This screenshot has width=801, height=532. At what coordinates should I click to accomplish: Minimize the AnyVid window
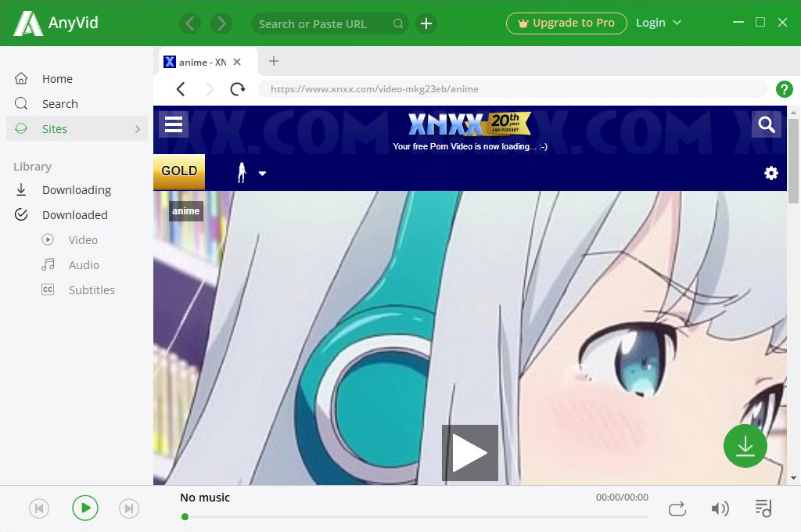pyautogui.click(x=738, y=22)
